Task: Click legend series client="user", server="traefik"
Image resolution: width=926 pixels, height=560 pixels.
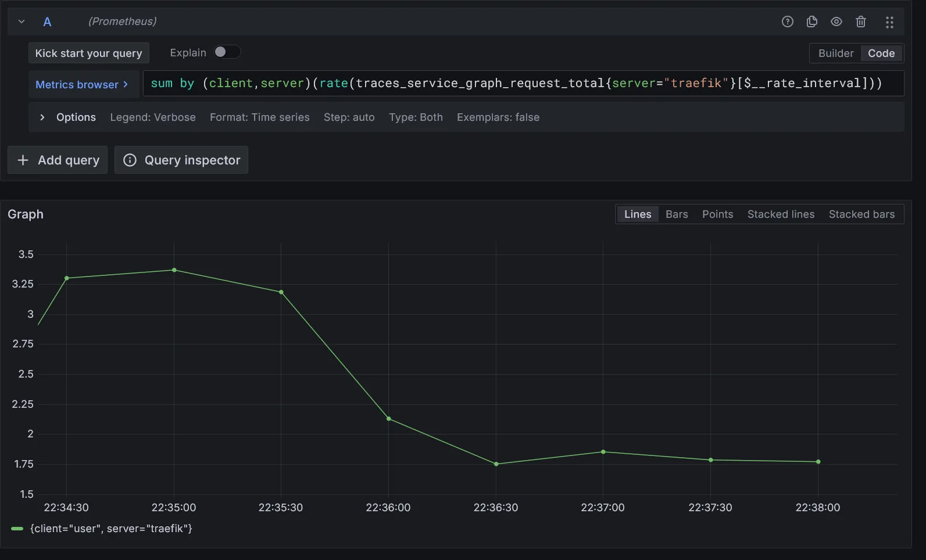Action: pos(111,529)
